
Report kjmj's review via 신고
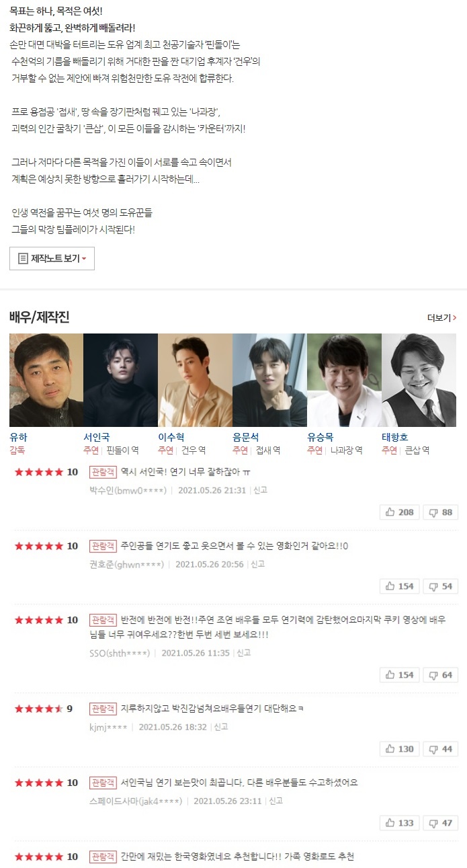click(x=220, y=727)
